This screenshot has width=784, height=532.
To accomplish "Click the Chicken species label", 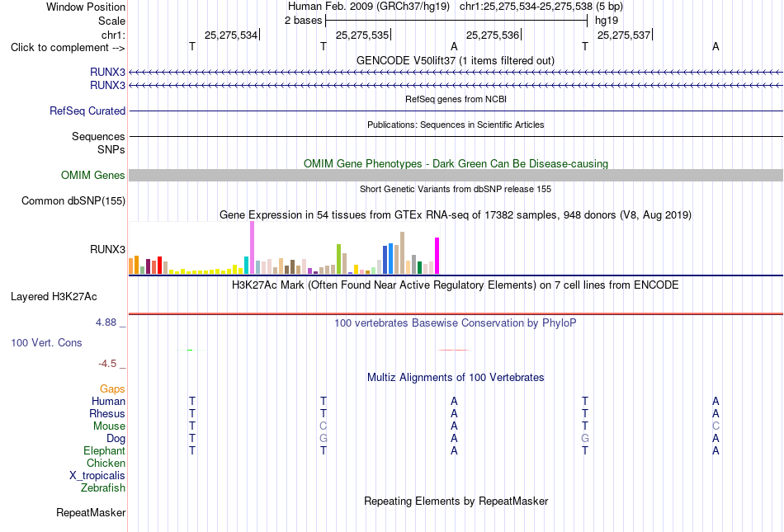I will click(x=106, y=463).
